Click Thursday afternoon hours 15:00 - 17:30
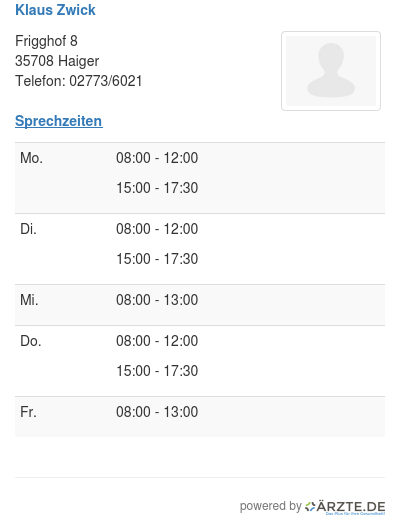This screenshot has width=400, height=527. click(x=157, y=371)
